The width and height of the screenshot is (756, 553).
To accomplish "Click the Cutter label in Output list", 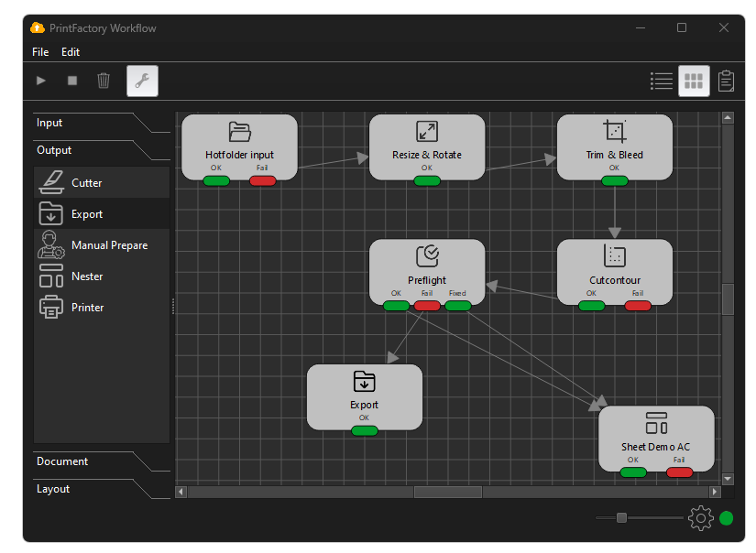I will coord(87,183).
